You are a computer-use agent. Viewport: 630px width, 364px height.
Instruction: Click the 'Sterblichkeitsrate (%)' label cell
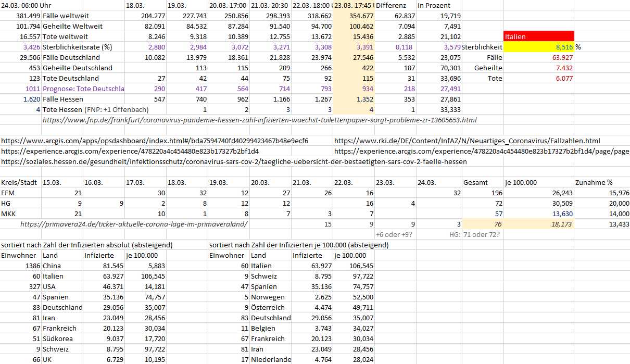pos(78,47)
